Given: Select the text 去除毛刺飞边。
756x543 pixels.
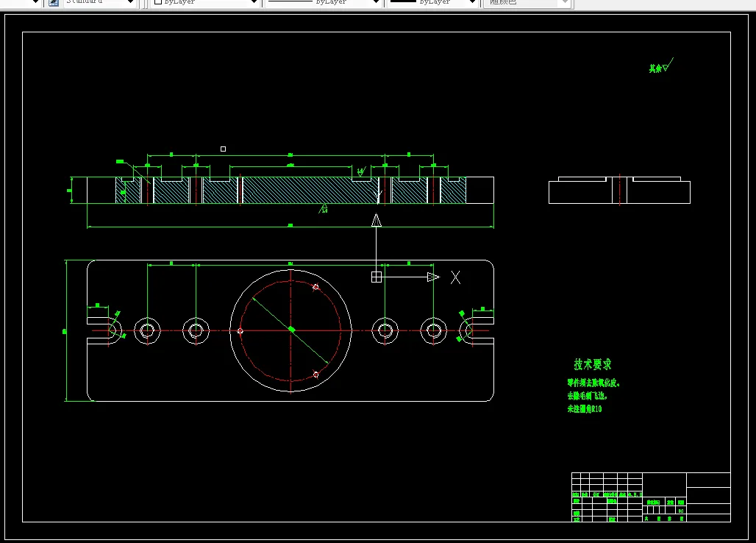Looking at the screenshot, I should (588, 396).
